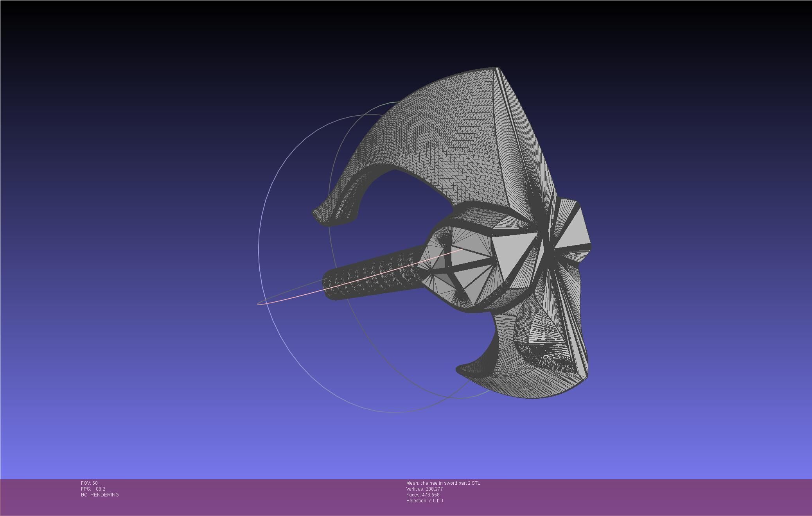This screenshot has width=812, height=516.
Task: Click the FOV: 60 status text
Action: [x=89, y=483]
